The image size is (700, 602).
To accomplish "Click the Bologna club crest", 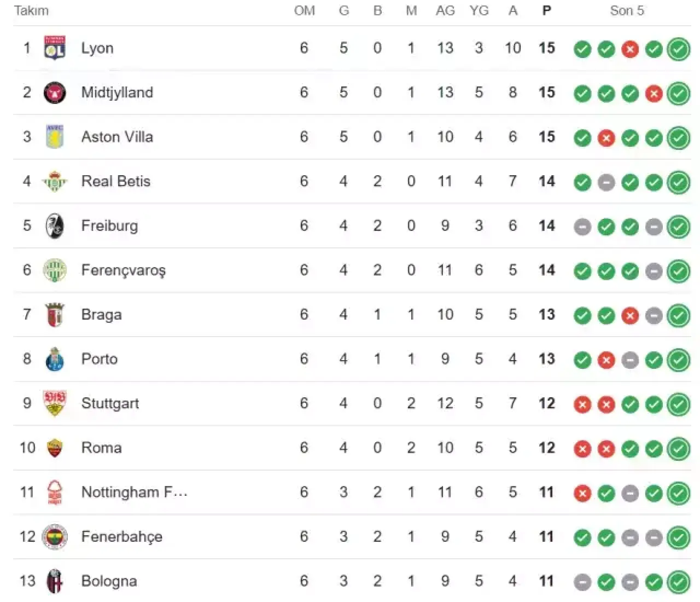I will click(x=55, y=581).
